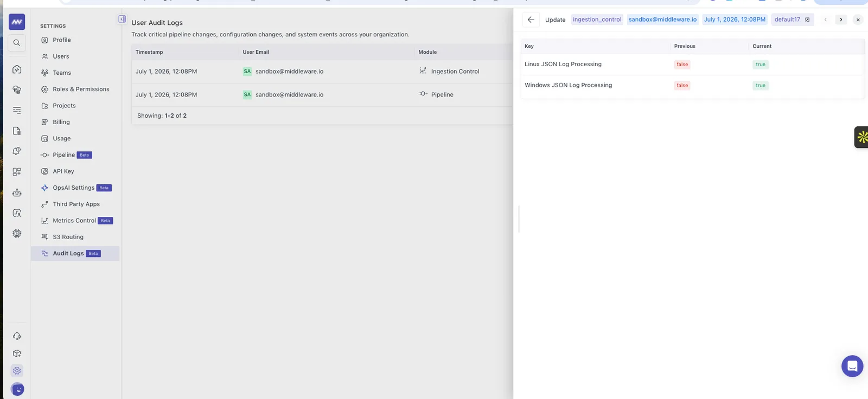Click the email in the Pipeline row
Screen dimensions: 868x399
click(289, 95)
